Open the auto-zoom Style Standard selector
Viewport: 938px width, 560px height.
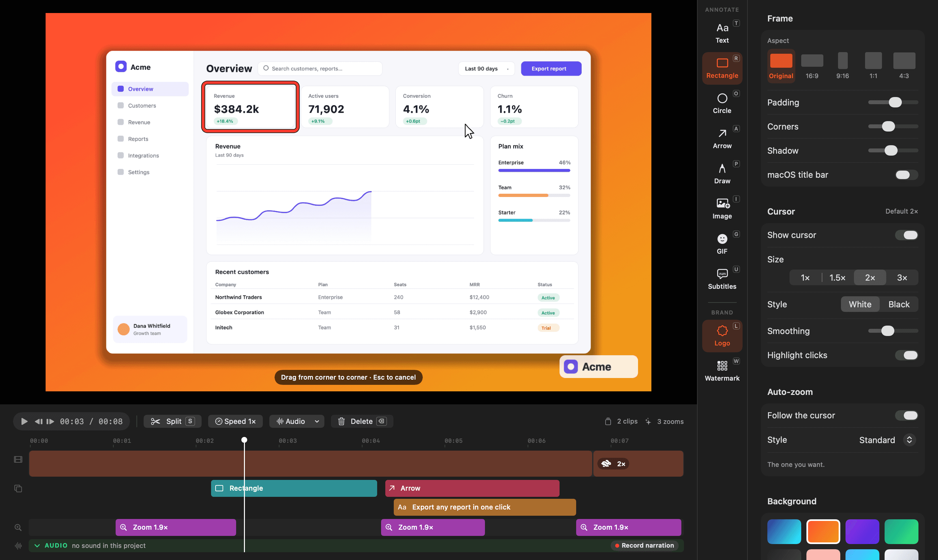click(888, 440)
